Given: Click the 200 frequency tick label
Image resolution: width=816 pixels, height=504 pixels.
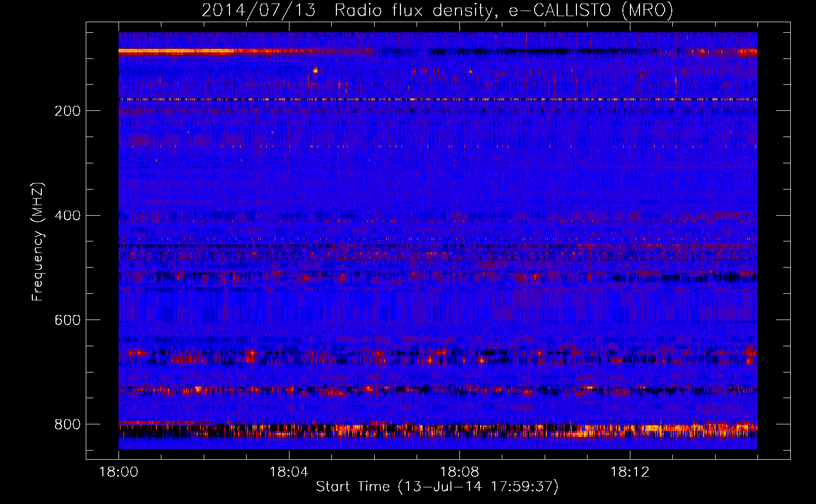Looking at the screenshot, I should 68,111.
